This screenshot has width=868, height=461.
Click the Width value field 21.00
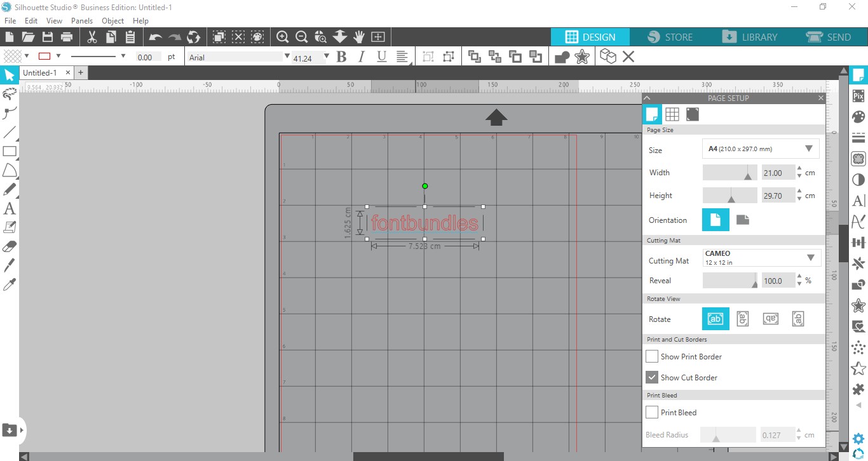click(778, 173)
